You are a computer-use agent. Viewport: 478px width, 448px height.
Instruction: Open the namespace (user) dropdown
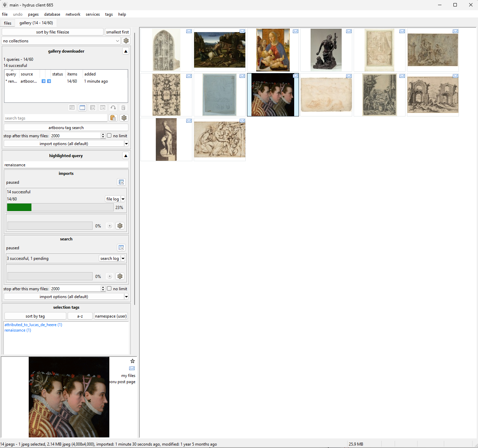111,316
